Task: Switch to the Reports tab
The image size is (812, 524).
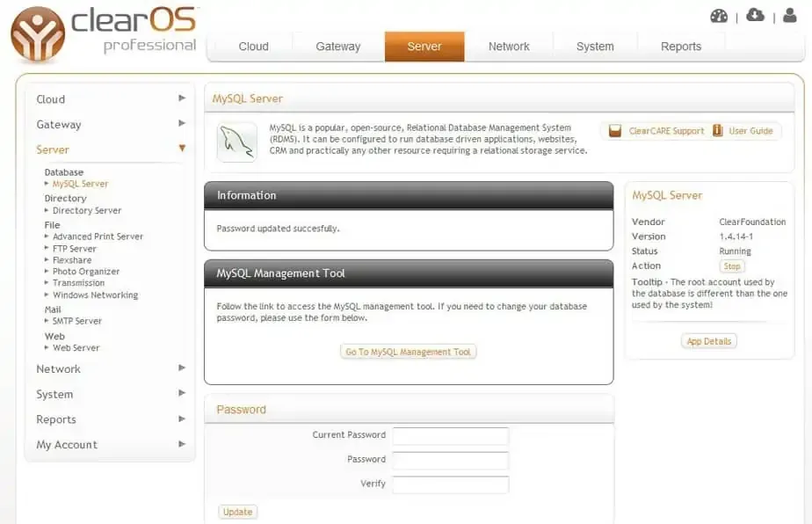Action: [x=681, y=47]
